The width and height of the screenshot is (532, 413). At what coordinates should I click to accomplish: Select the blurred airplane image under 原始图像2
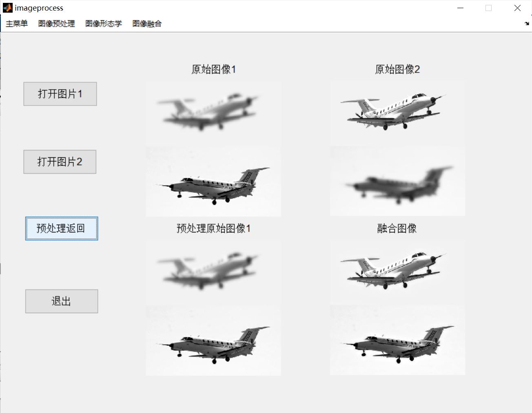click(x=397, y=181)
